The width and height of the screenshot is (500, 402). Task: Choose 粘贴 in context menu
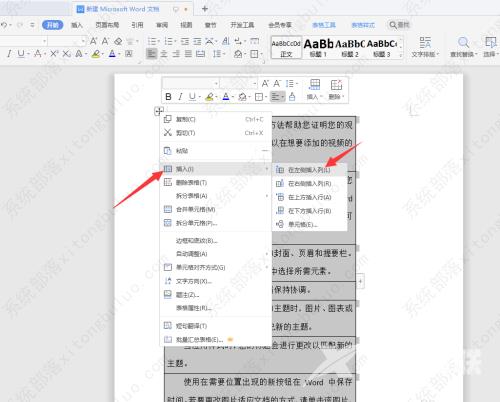click(x=216, y=151)
